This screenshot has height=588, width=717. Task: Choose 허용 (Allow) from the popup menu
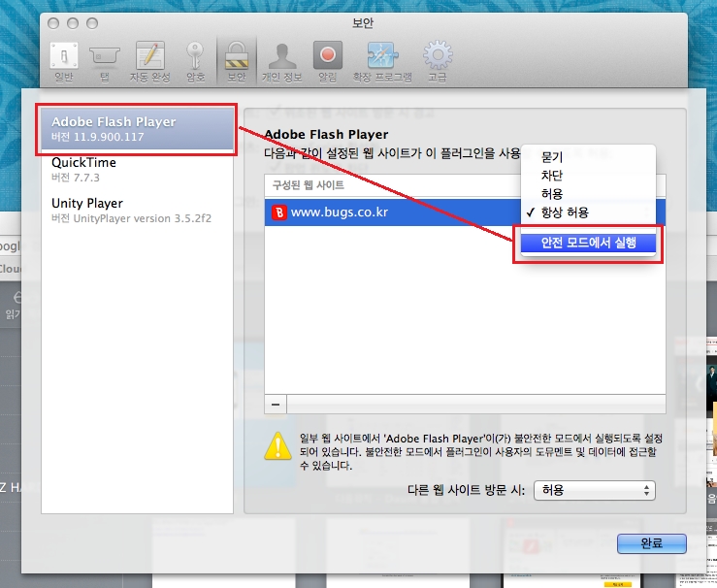[589, 194]
